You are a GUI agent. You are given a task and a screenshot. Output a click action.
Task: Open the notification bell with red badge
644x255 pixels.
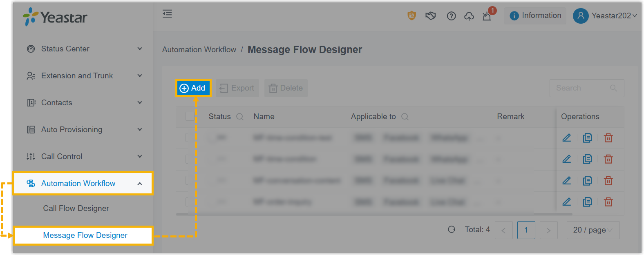click(x=487, y=16)
